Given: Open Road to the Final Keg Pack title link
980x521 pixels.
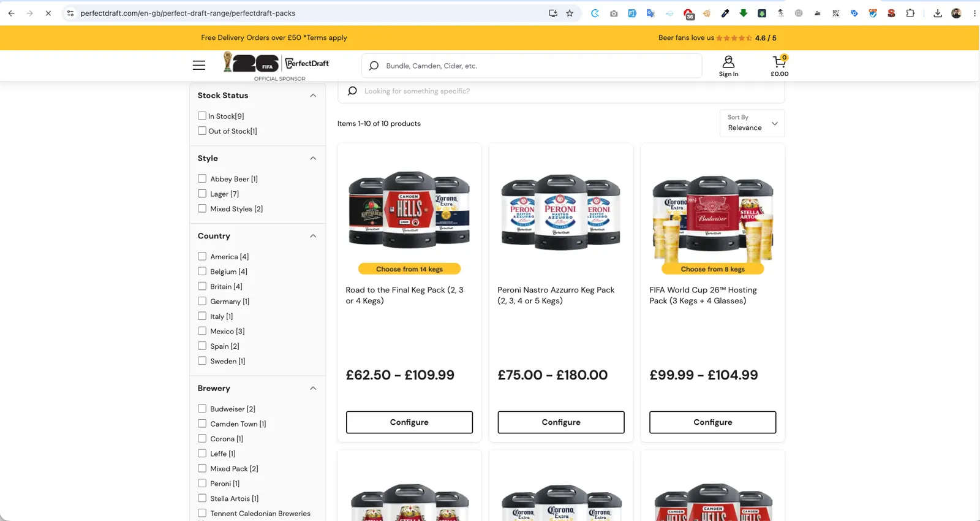Looking at the screenshot, I should click(405, 295).
